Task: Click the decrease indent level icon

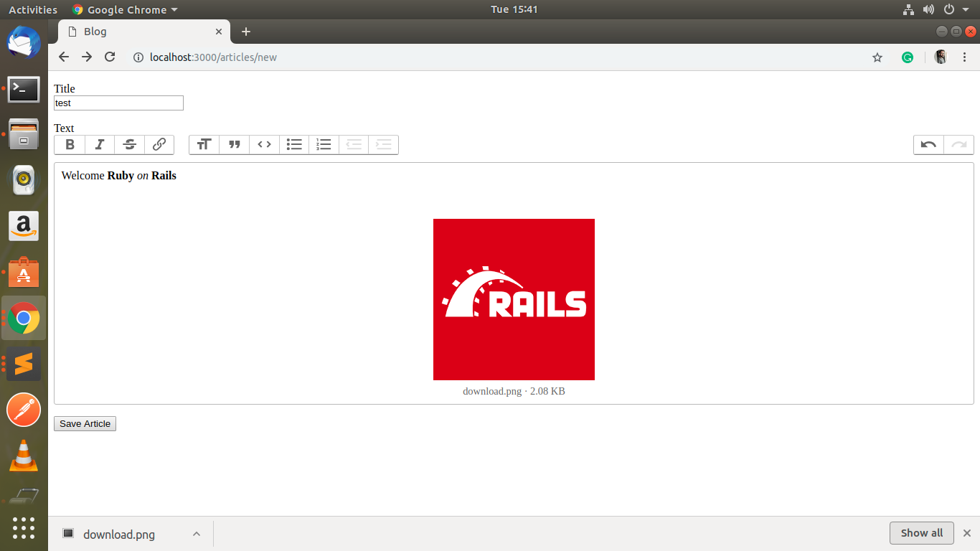Action: click(x=354, y=145)
